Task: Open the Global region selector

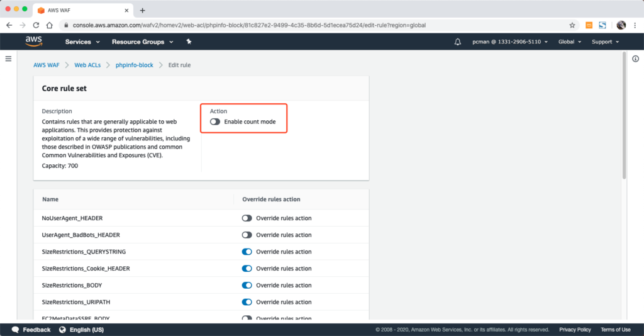Action: (x=569, y=42)
